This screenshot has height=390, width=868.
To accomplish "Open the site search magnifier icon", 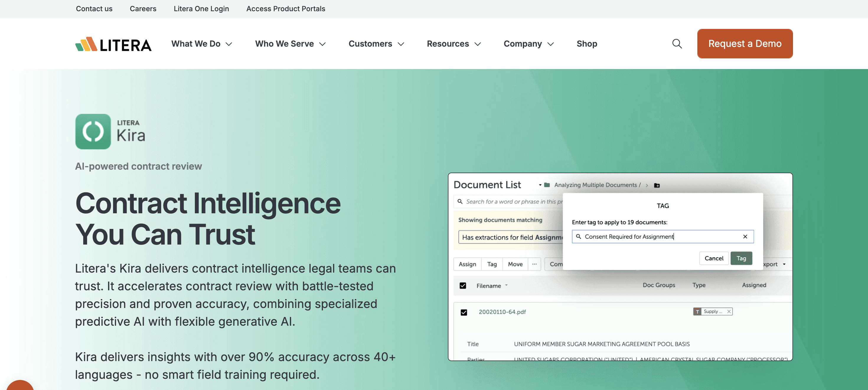I will pos(677,44).
